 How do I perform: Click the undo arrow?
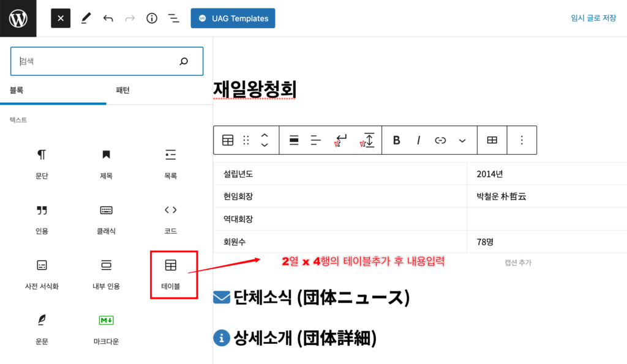[x=108, y=18]
